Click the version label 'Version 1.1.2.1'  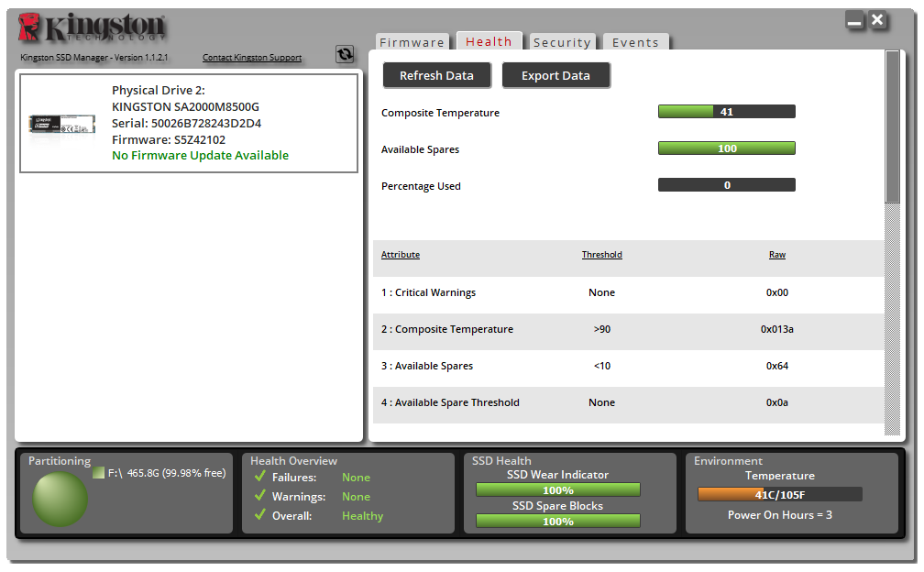[141, 57]
